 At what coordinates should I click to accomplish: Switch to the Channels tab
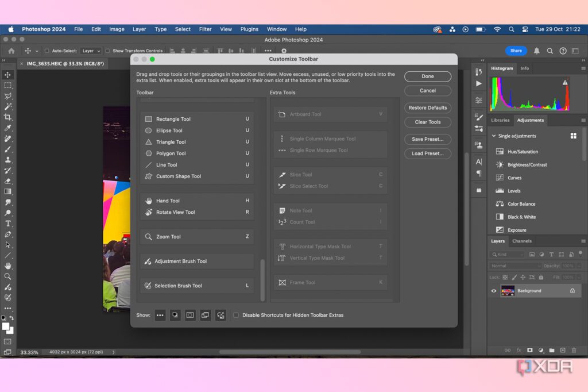click(521, 241)
